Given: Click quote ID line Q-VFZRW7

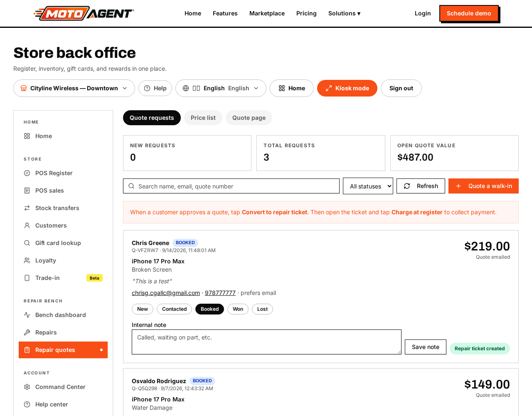Looking at the screenshot, I should (x=174, y=250).
